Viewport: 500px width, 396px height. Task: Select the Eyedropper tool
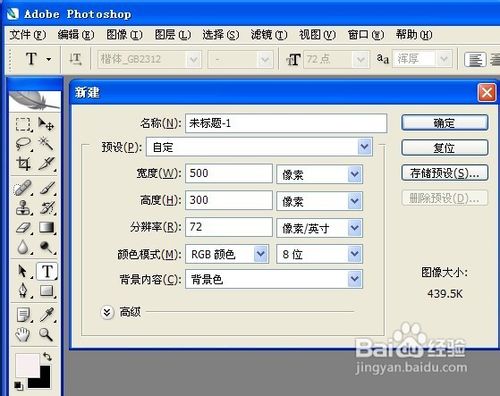(x=46, y=315)
